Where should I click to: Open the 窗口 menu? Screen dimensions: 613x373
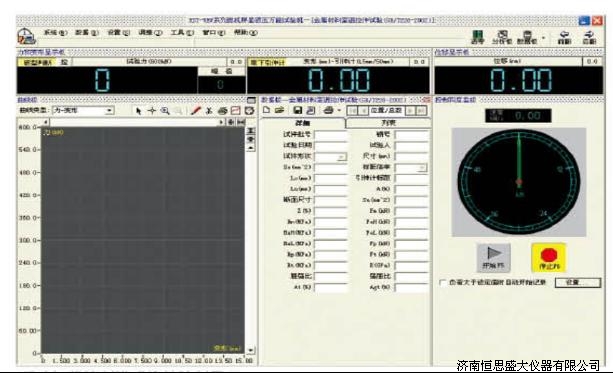pos(213,33)
